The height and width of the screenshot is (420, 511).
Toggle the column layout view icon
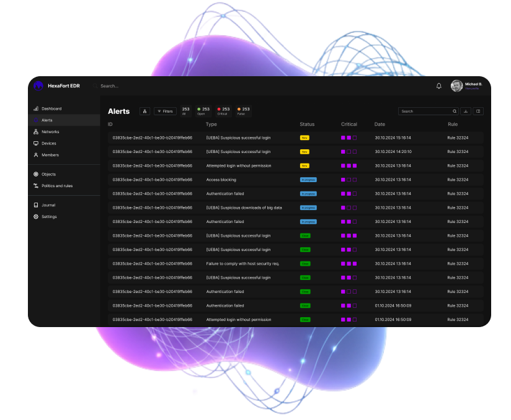coord(478,112)
